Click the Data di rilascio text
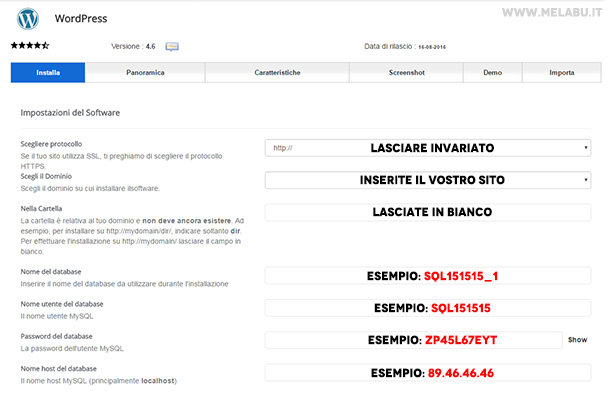Viewport: 610px width, 396px height. click(x=405, y=47)
